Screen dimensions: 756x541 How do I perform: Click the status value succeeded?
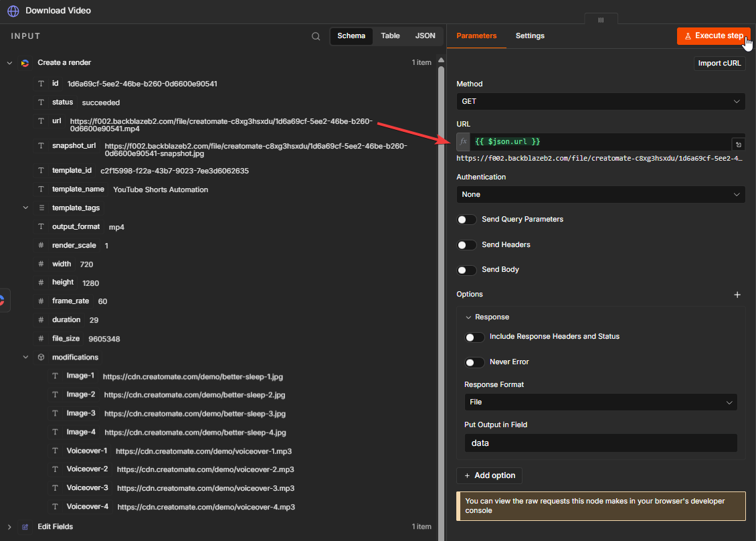point(101,103)
